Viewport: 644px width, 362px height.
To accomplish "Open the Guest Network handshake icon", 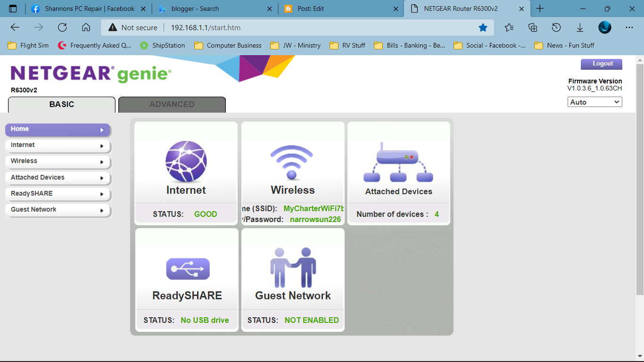I will point(293,268).
